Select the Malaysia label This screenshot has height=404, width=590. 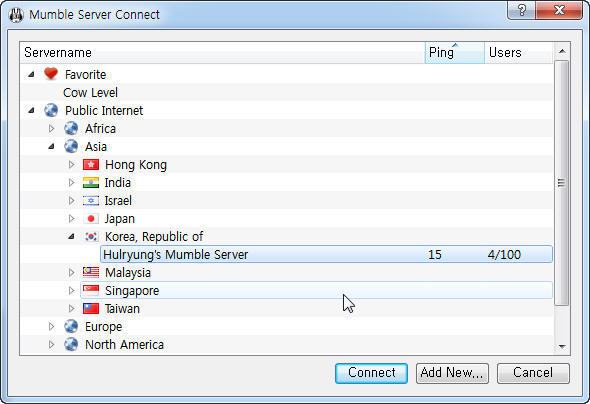click(x=128, y=272)
